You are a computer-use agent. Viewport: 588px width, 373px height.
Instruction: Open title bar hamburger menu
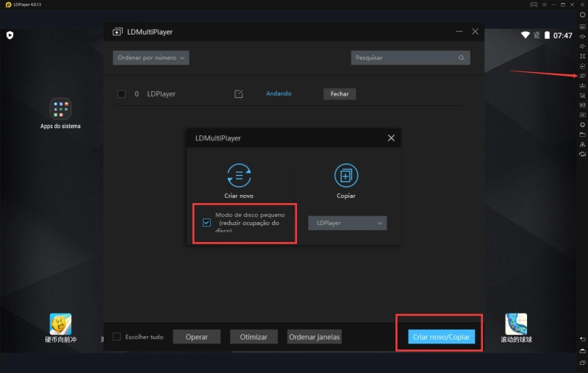[x=545, y=4]
